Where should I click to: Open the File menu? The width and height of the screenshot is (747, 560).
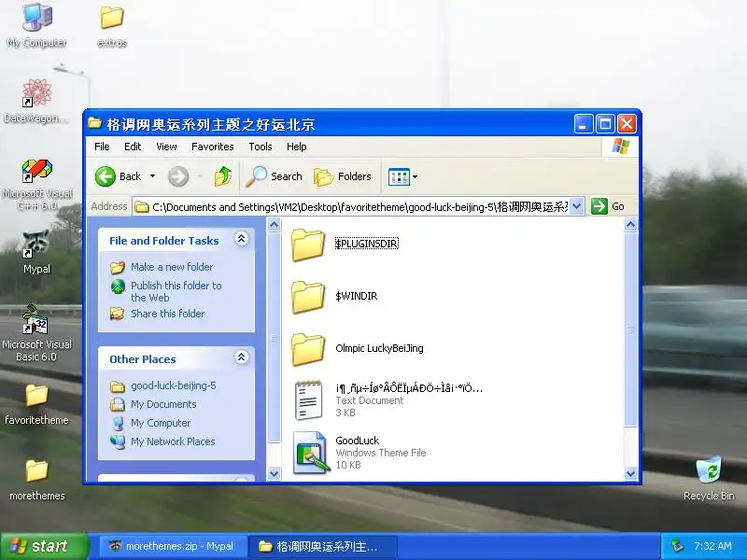102,147
